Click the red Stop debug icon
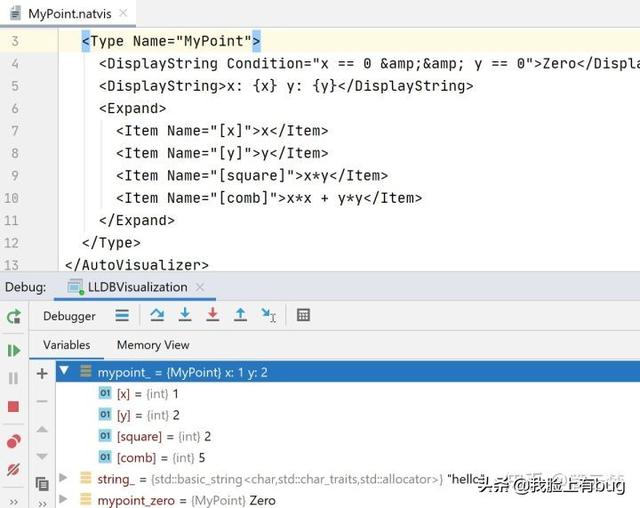 13,407
